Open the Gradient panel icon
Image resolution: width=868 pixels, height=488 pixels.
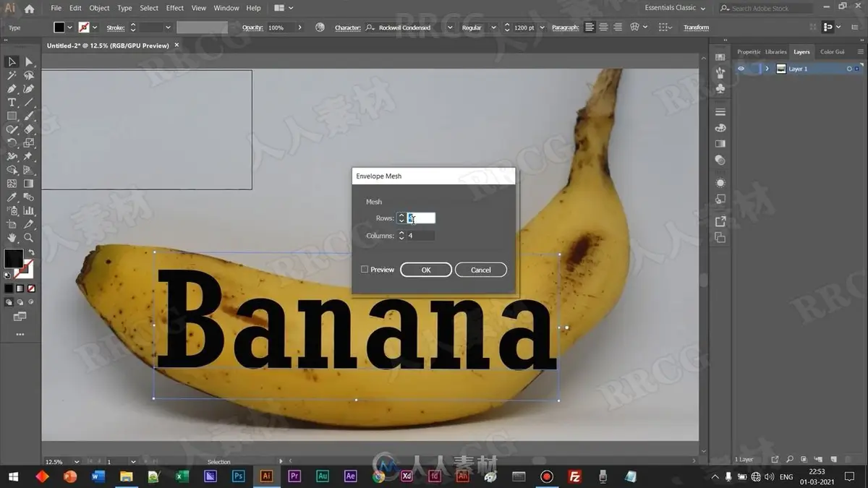click(x=720, y=144)
